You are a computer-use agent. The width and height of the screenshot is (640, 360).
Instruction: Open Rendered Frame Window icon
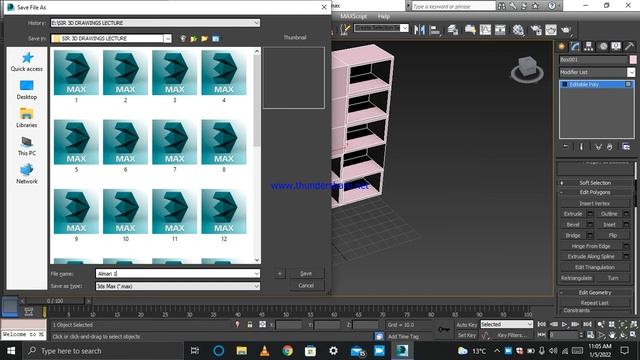tap(551, 30)
